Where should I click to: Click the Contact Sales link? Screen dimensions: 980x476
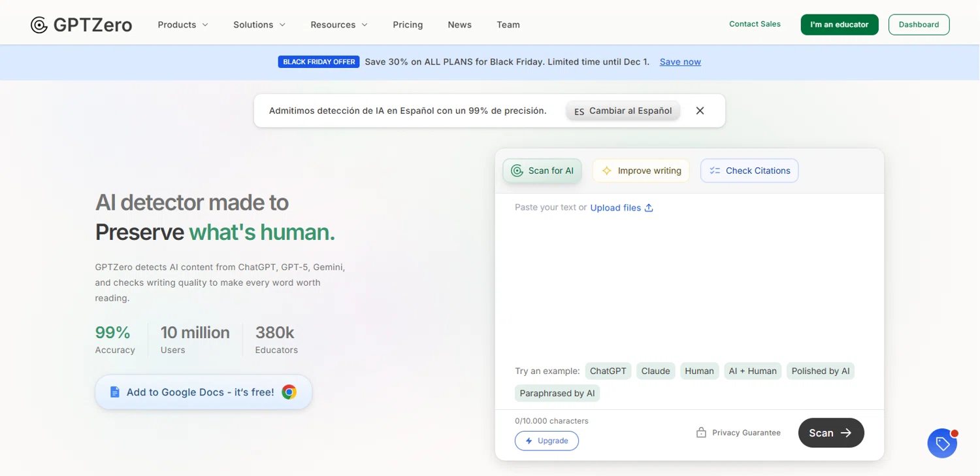[755, 24]
